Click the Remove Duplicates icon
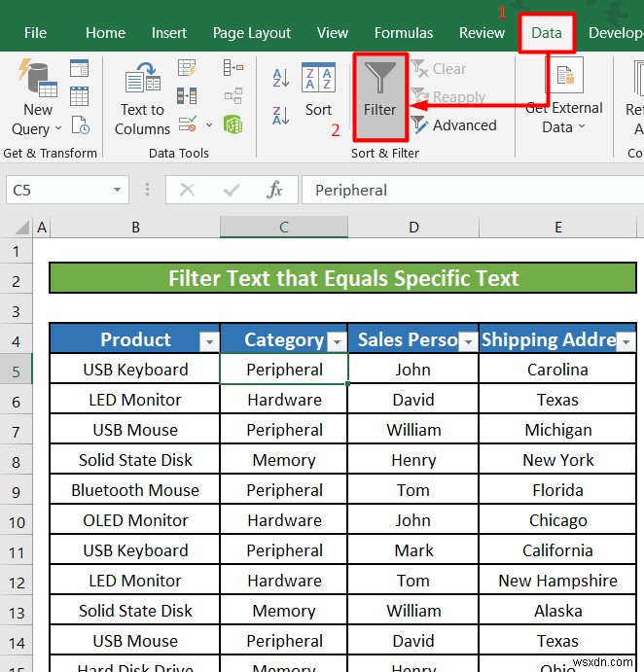This screenshot has height=672, width=644. [x=187, y=96]
